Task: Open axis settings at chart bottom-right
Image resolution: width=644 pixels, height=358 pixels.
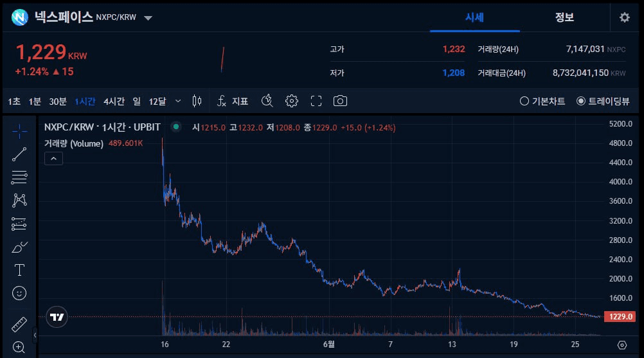Action: coord(622,345)
